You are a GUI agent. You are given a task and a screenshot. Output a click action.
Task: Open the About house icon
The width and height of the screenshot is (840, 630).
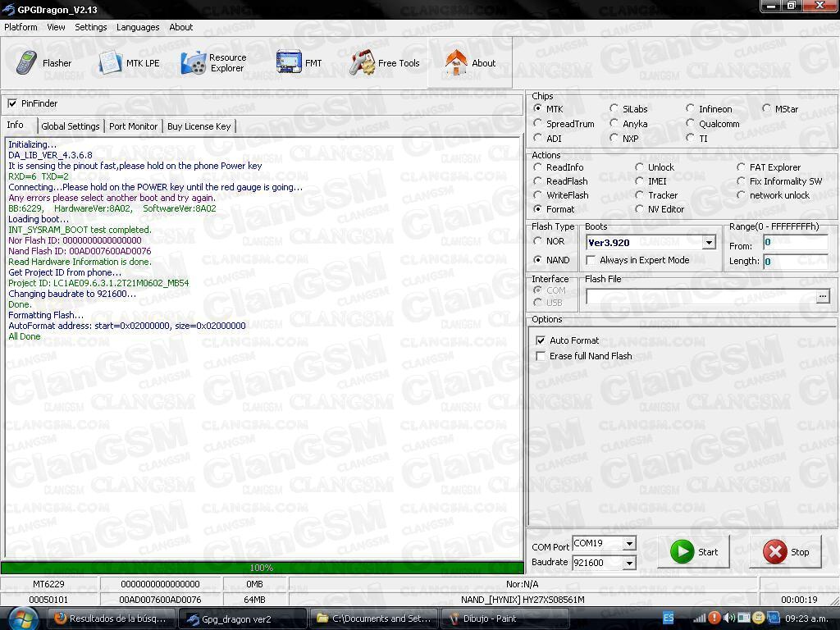tap(456, 62)
